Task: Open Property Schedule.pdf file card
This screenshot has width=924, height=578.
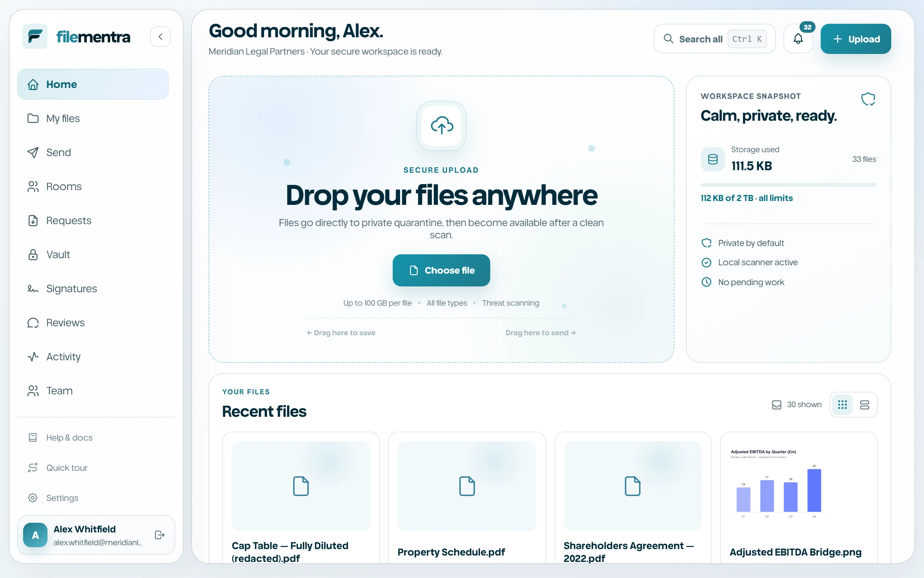Action: tap(466, 497)
